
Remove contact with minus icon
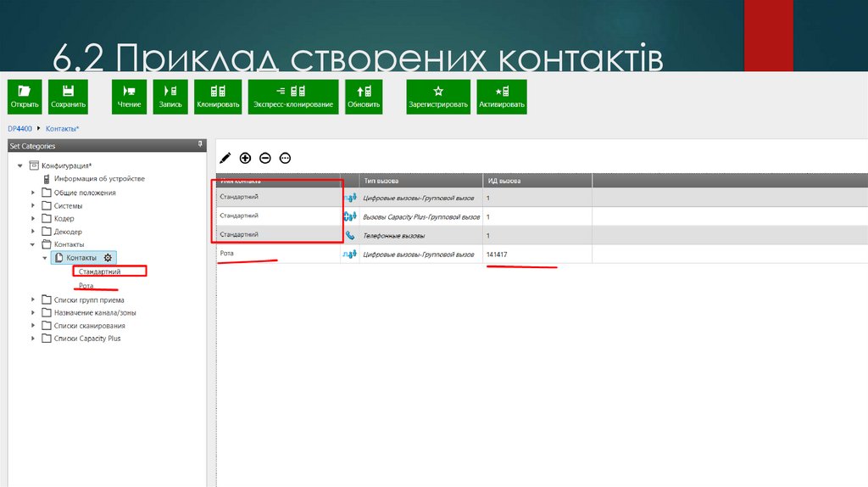265,159
